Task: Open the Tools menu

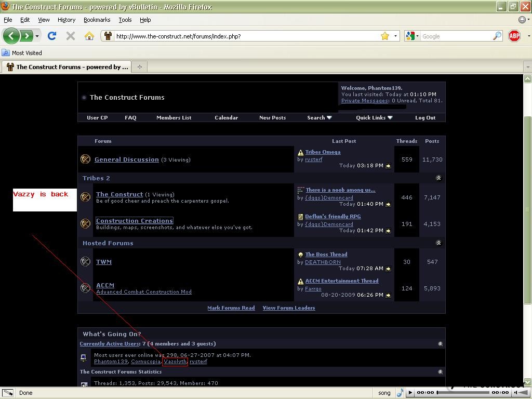Action: tap(125, 20)
